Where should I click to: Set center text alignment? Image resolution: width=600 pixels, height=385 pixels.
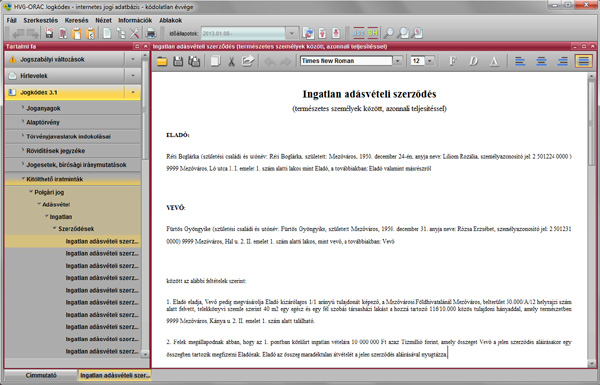coord(541,61)
